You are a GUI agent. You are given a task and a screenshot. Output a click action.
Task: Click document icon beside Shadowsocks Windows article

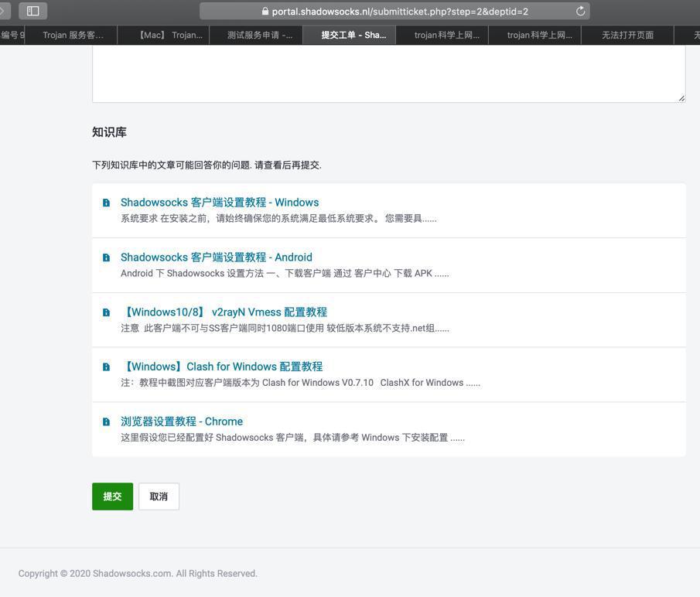(106, 203)
